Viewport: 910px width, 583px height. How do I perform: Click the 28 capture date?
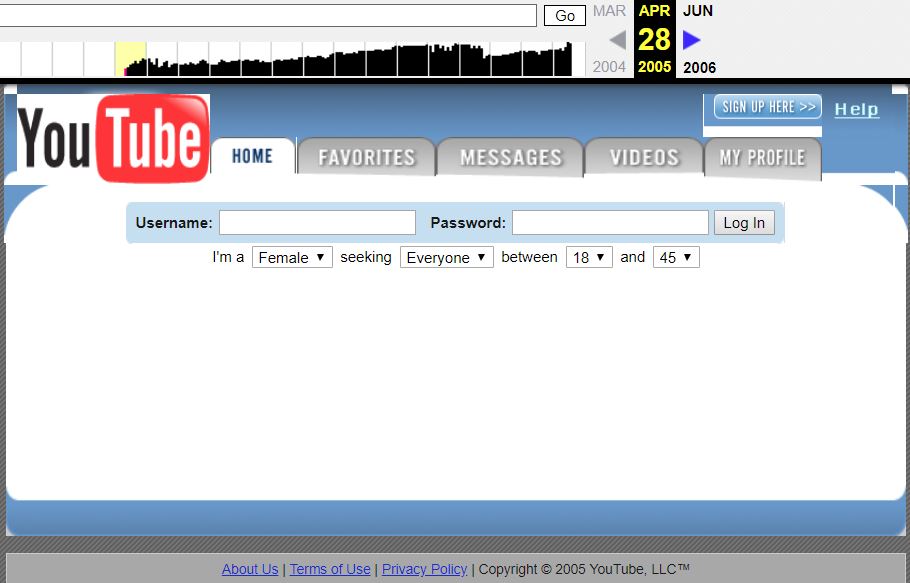655,39
